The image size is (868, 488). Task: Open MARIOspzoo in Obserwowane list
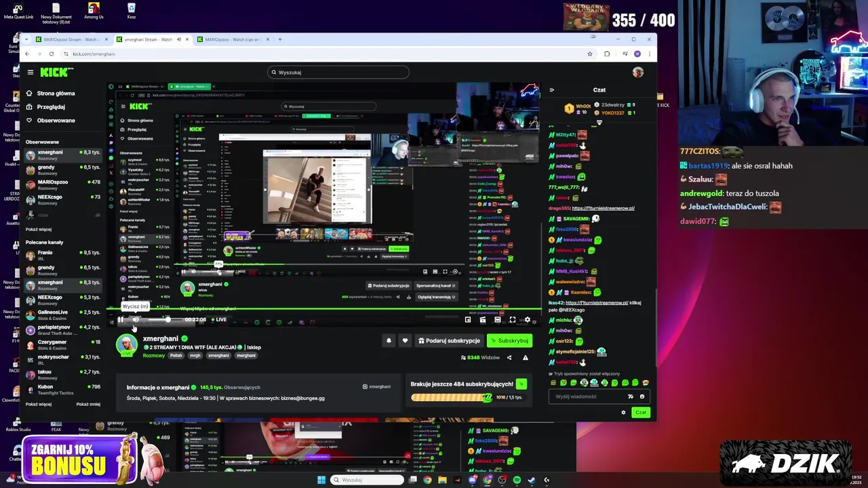[x=63, y=185]
